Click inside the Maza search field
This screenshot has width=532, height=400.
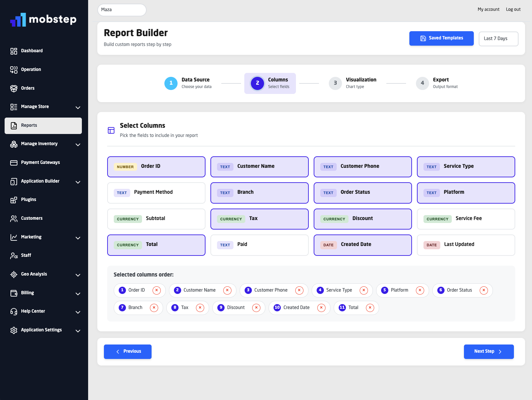click(x=122, y=10)
